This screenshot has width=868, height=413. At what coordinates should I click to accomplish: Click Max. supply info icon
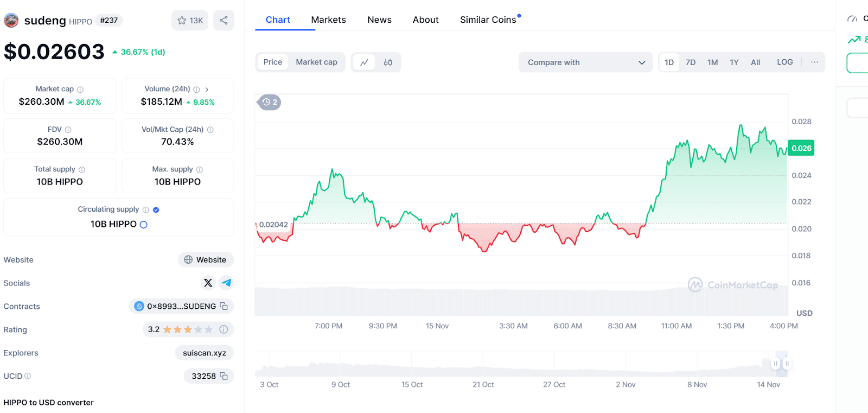click(x=200, y=170)
